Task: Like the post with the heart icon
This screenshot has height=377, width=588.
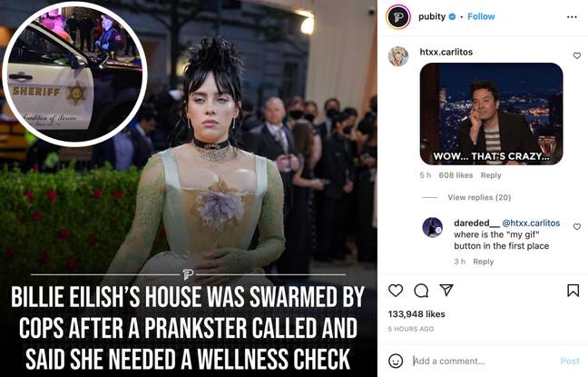Action: [396, 291]
